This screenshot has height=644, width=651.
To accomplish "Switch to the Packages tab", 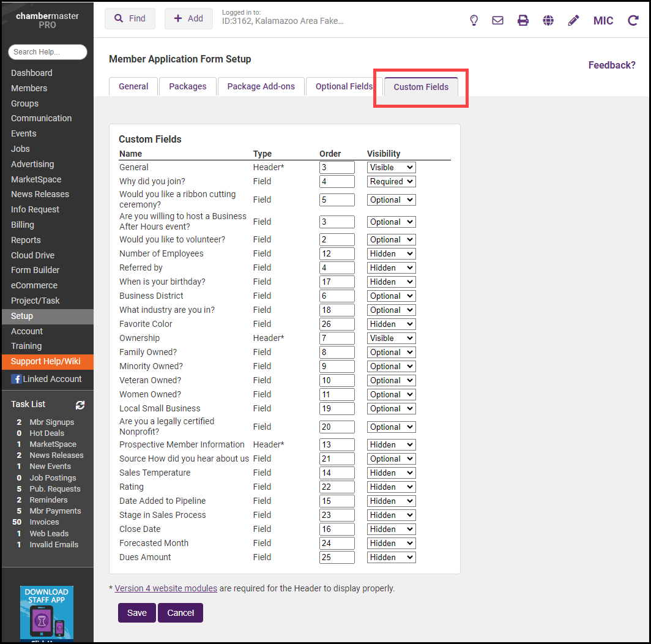I will (x=187, y=86).
